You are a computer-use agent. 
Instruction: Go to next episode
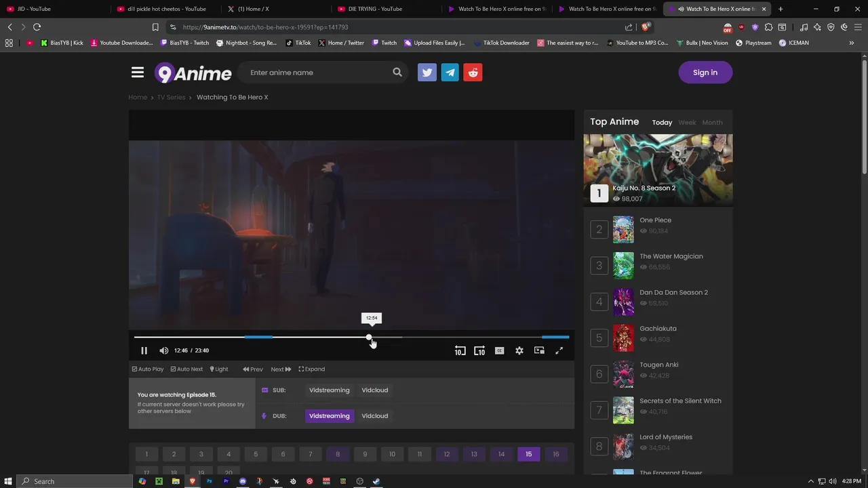(x=281, y=369)
